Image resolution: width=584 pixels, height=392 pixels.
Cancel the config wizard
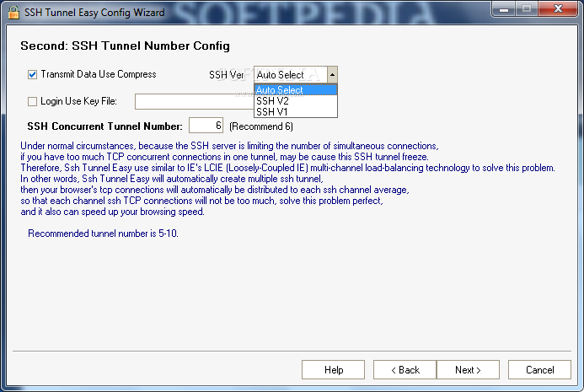[x=539, y=369]
